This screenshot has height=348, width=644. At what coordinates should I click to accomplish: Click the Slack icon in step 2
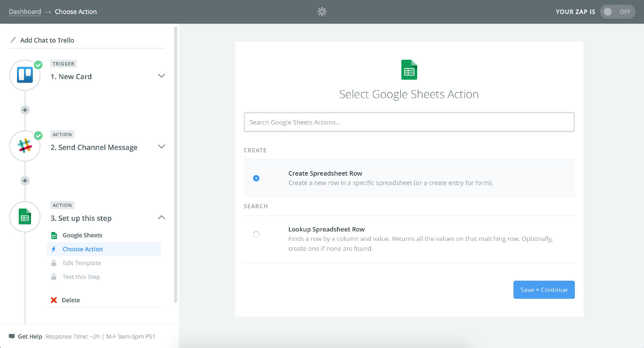[x=25, y=146]
